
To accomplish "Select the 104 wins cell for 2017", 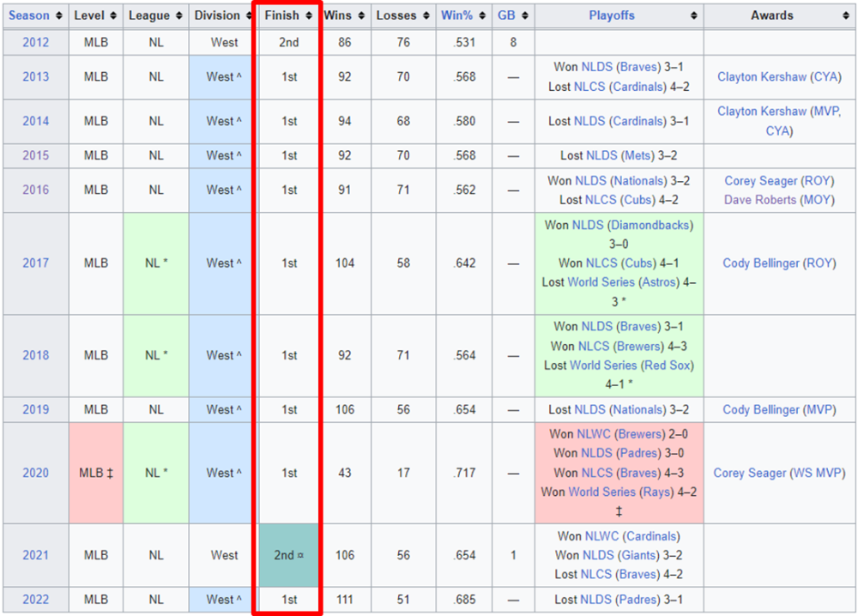I will pyautogui.click(x=345, y=263).
